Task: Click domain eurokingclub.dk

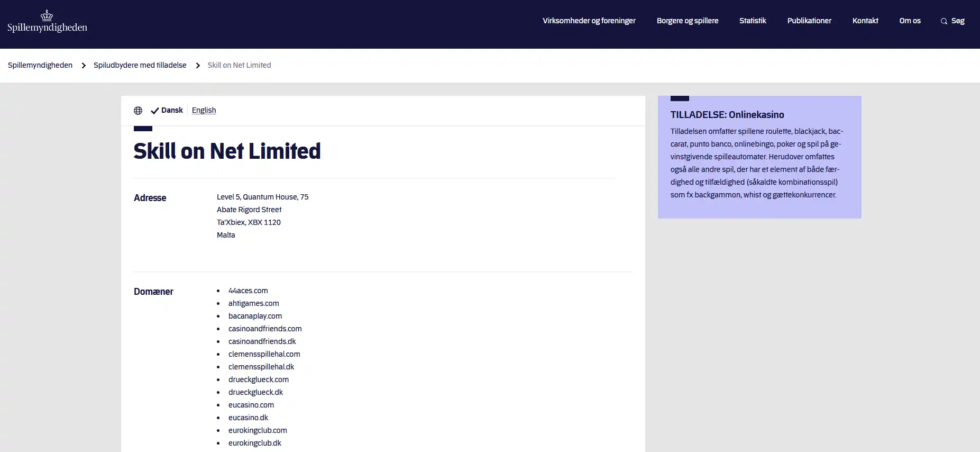Action: 254,443
